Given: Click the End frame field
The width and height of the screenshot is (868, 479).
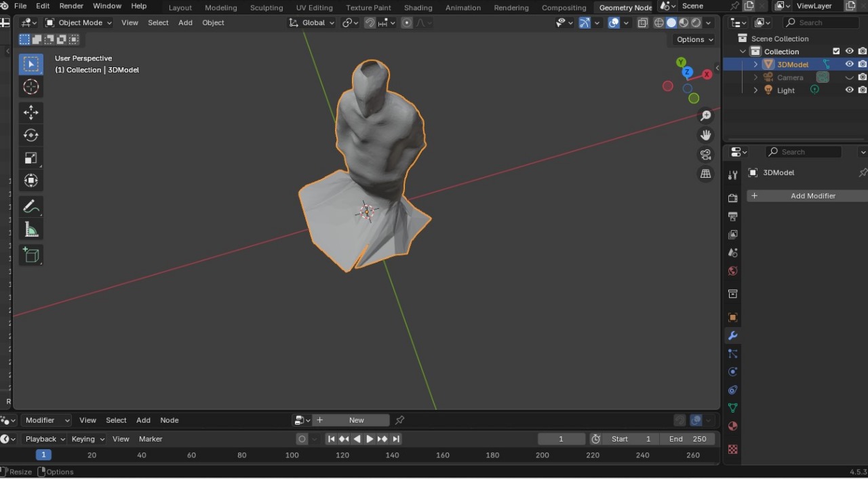Looking at the screenshot, I should tap(688, 439).
